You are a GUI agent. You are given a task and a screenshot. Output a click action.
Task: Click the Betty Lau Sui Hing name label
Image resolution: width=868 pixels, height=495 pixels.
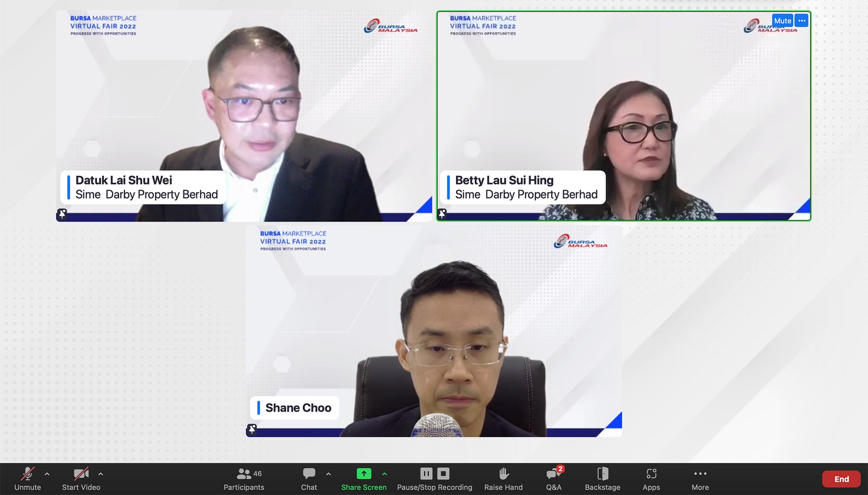point(523,187)
